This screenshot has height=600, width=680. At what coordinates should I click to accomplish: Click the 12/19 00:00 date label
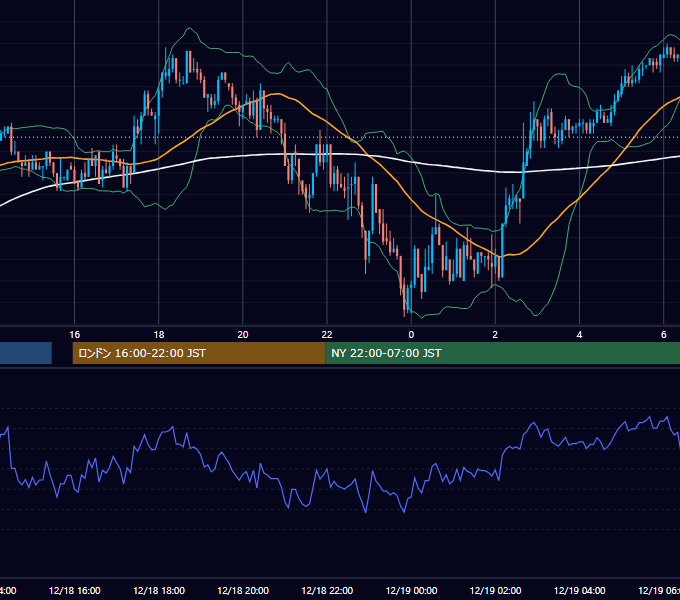coord(411,590)
